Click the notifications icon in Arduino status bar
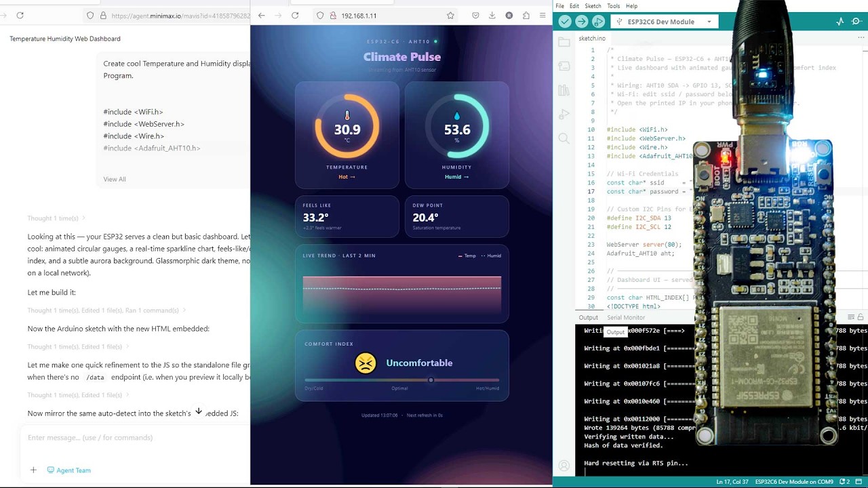Viewport: 868px width, 488px height. pyautogui.click(x=844, y=482)
